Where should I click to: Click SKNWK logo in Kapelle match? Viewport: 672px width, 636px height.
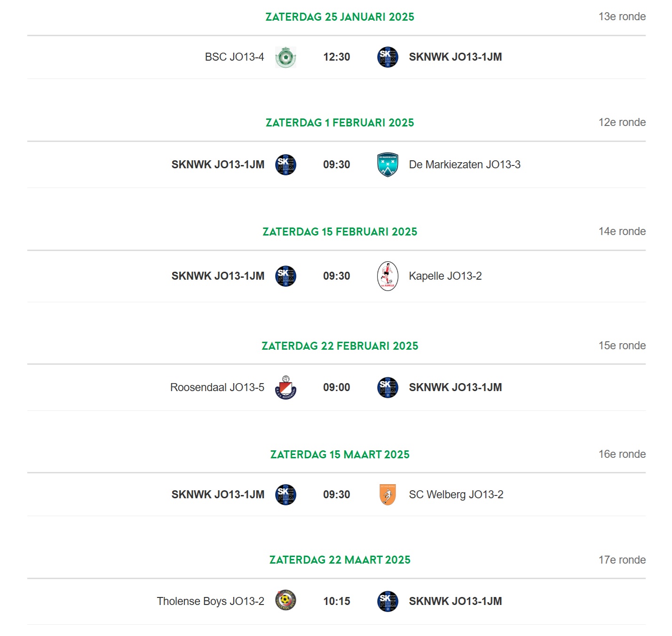[285, 276]
